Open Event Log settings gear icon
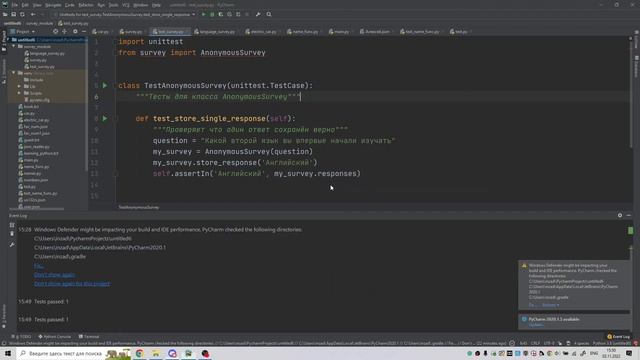640x360 pixels. point(620,216)
